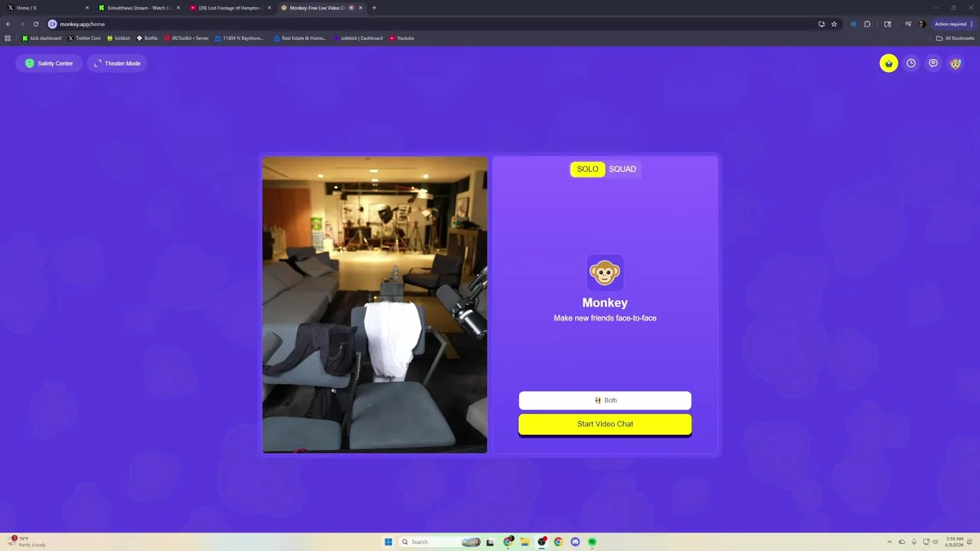The width and height of the screenshot is (980, 551).
Task: Open the chat messages icon
Action: click(933, 64)
